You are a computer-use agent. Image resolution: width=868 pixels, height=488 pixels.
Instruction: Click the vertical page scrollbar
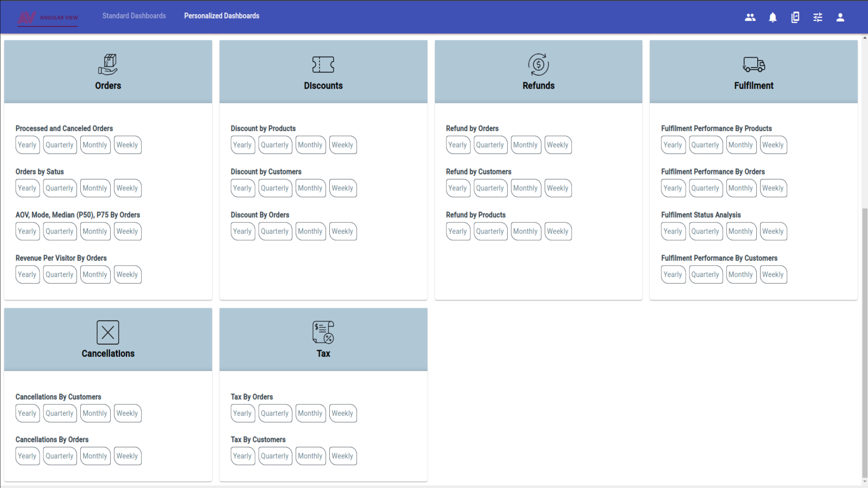coord(865,342)
